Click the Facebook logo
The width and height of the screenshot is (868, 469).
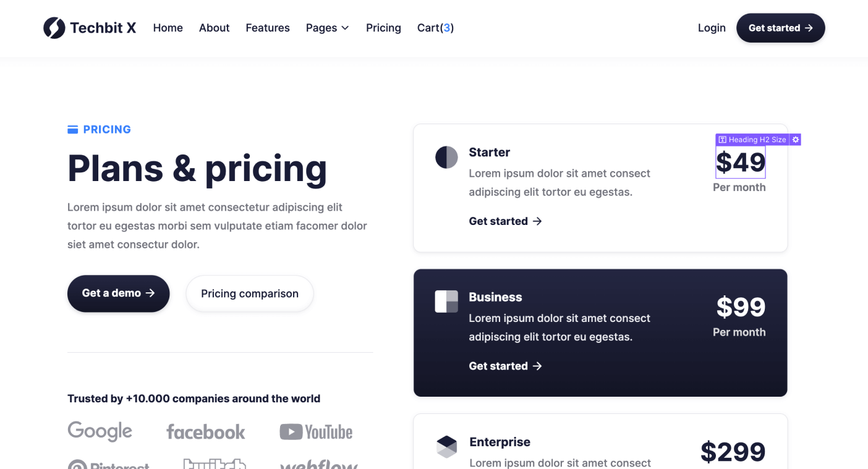[206, 432]
